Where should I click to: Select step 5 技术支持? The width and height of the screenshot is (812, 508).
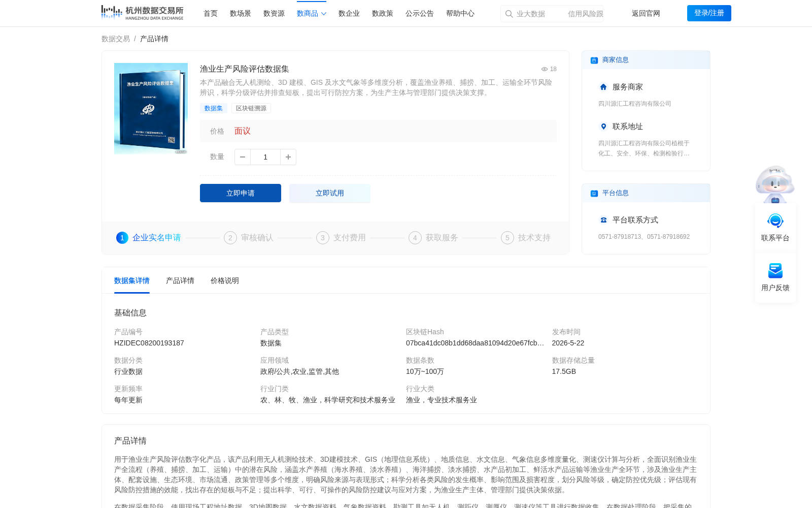pos(526,238)
